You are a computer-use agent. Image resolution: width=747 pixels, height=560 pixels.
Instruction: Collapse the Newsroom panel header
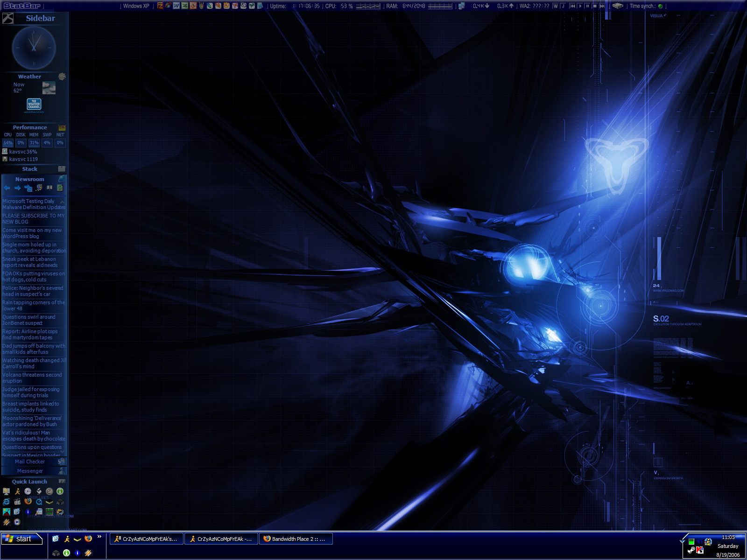coord(30,179)
